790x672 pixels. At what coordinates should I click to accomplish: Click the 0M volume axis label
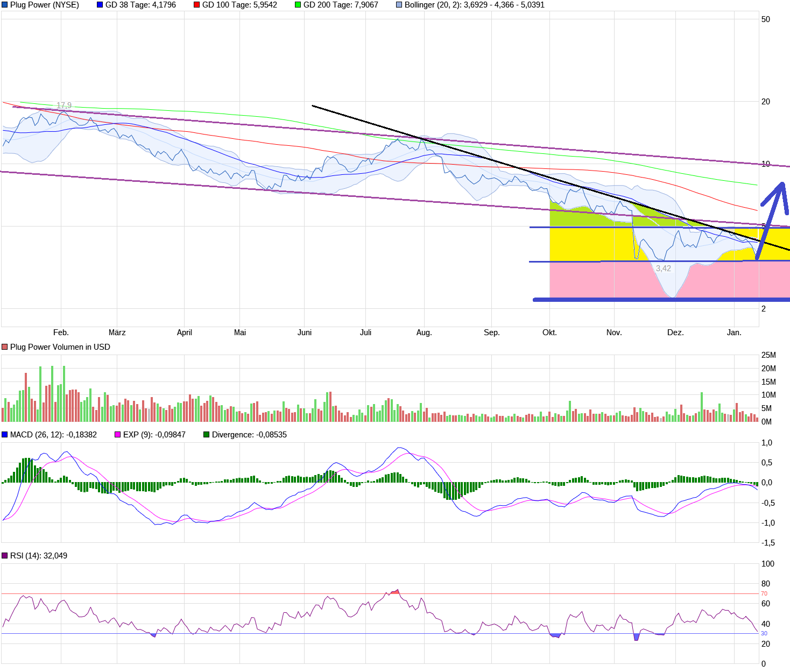tap(766, 422)
